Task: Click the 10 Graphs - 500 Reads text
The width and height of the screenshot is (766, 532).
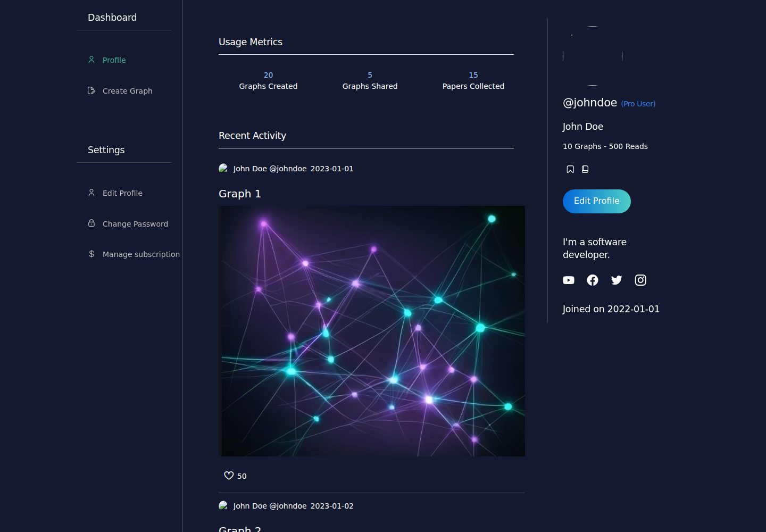Action: point(605,146)
